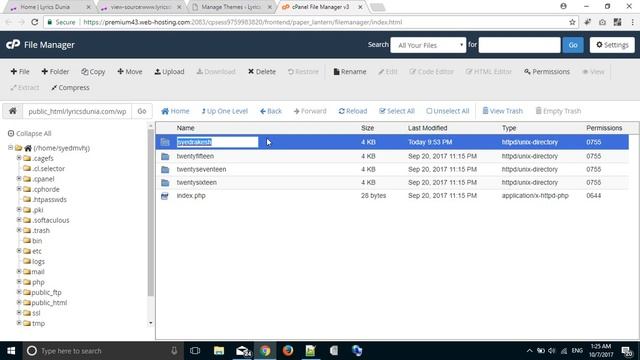Click the blue search Go button
The height and width of the screenshot is (360, 640).
click(573, 45)
